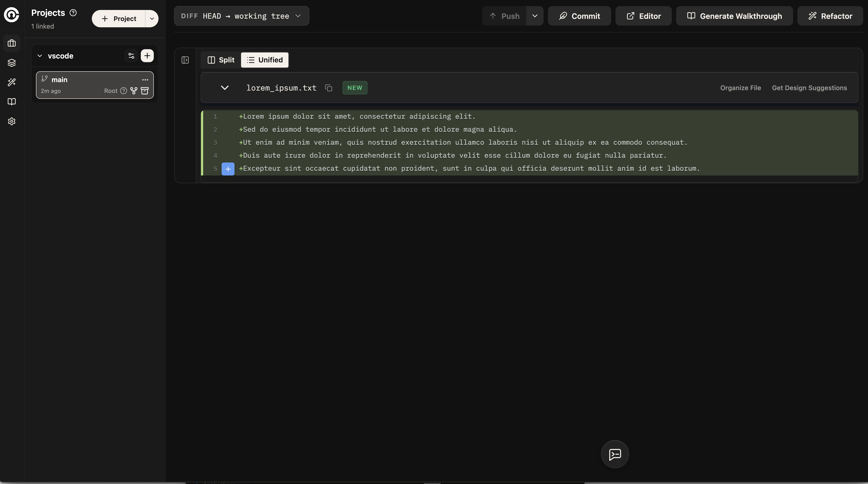Open the main branch options menu
This screenshot has width=868, height=484.
[145, 80]
